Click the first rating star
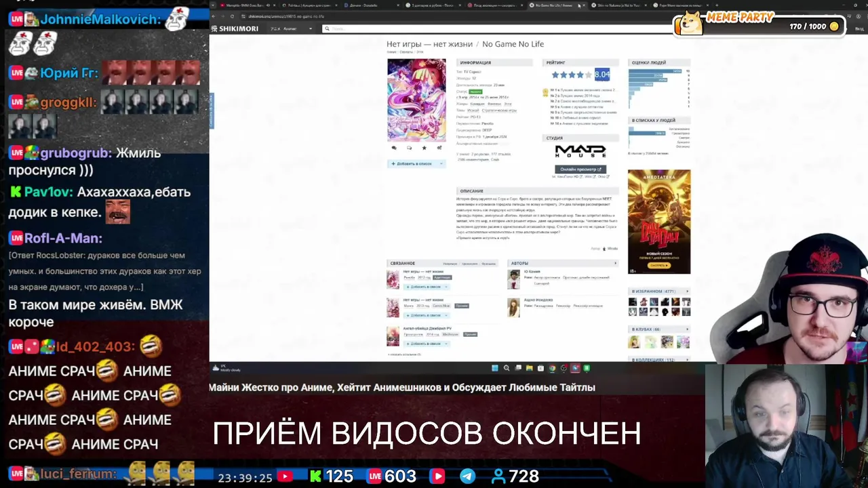868x488 pixels. click(555, 75)
